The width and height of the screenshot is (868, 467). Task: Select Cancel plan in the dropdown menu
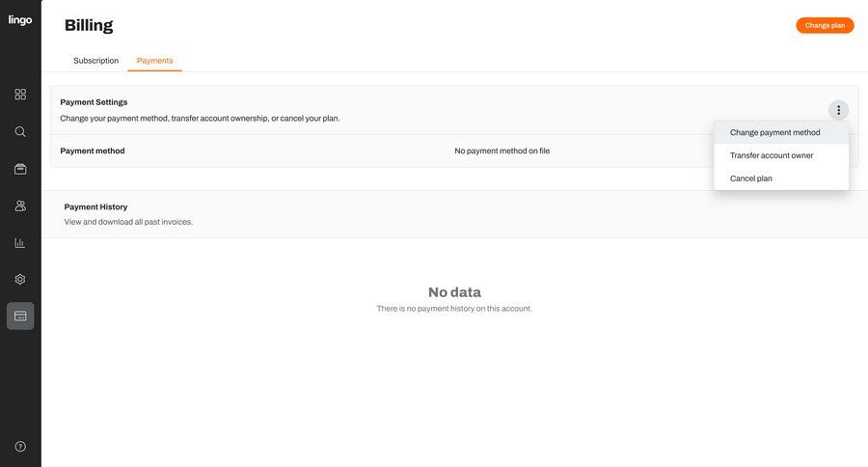(x=750, y=179)
